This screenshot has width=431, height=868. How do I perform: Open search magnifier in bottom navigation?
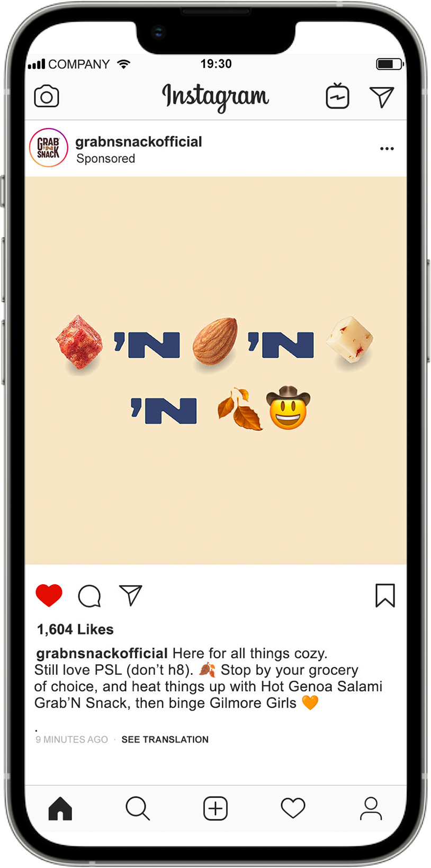coord(138,808)
